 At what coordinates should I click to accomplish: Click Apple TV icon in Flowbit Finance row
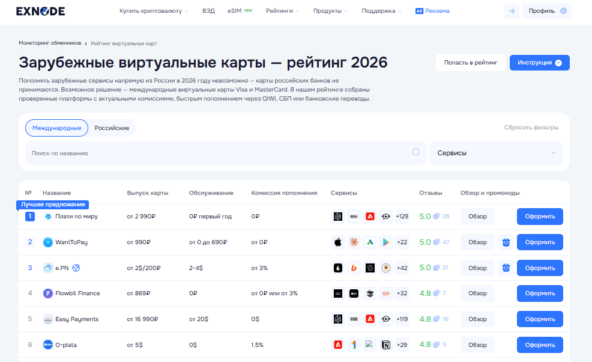[354, 293]
